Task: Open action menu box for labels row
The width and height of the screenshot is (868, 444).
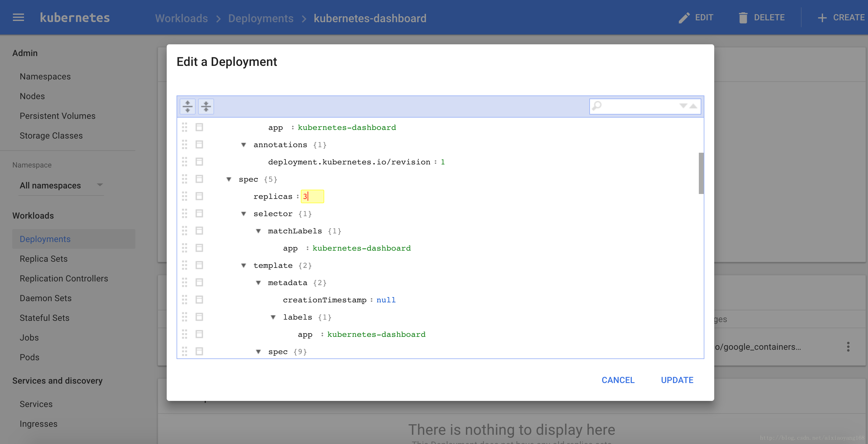Action: pos(199,317)
